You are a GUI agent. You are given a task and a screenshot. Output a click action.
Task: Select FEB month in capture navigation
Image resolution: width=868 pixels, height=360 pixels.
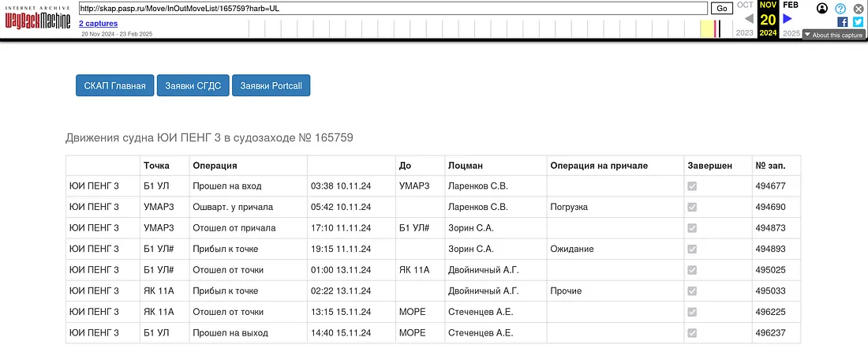(x=791, y=5)
